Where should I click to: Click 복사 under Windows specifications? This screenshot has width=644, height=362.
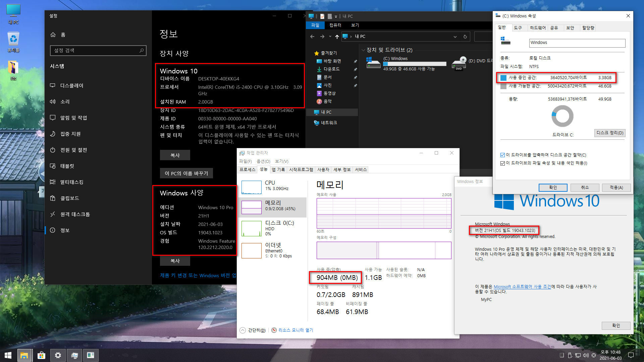[175, 261]
